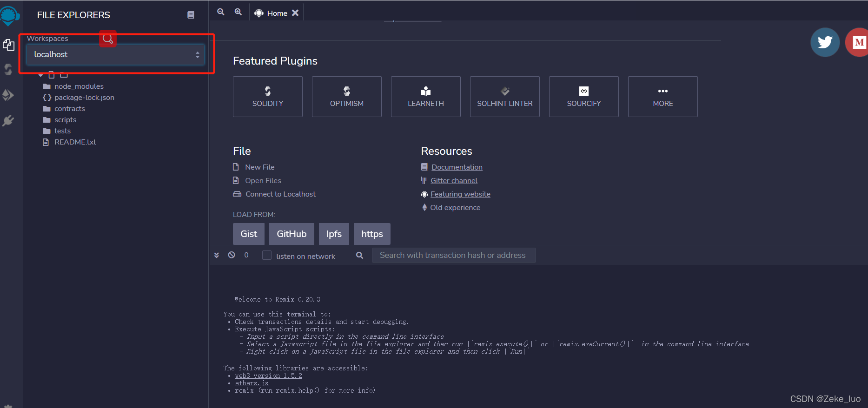
Task: Activate the SOLIDITY featured plugin
Action: (268, 97)
